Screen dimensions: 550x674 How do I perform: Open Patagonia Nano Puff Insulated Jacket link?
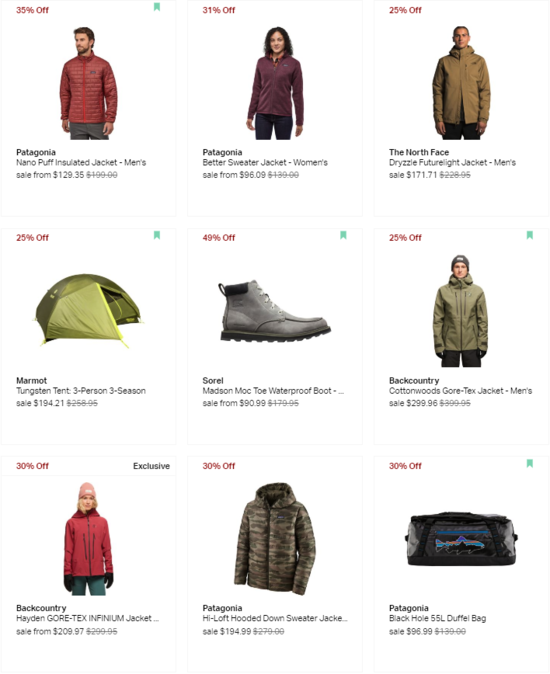coord(81,162)
